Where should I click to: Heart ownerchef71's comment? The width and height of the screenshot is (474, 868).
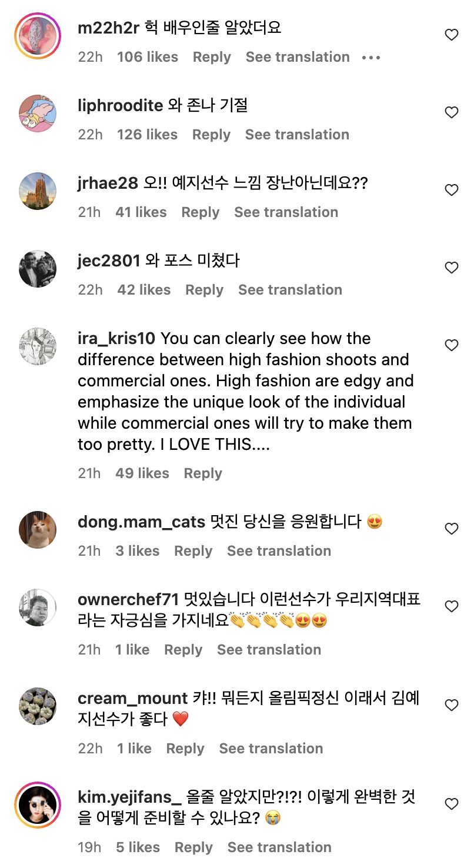tap(451, 606)
